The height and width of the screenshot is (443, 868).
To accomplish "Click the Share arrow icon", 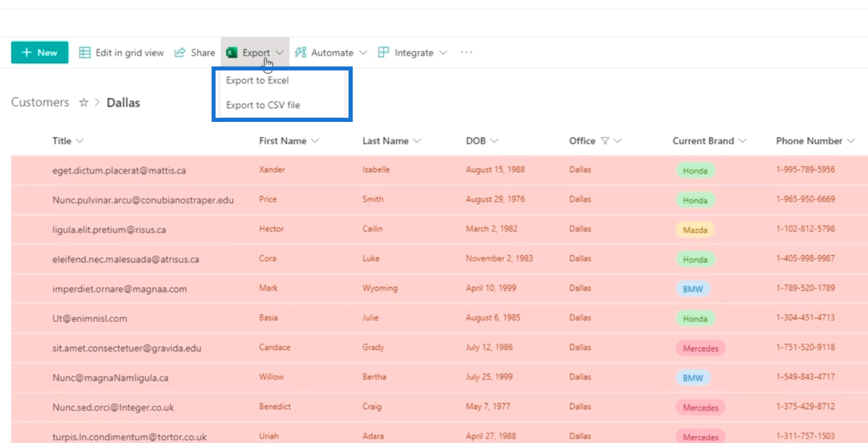I will [180, 52].
